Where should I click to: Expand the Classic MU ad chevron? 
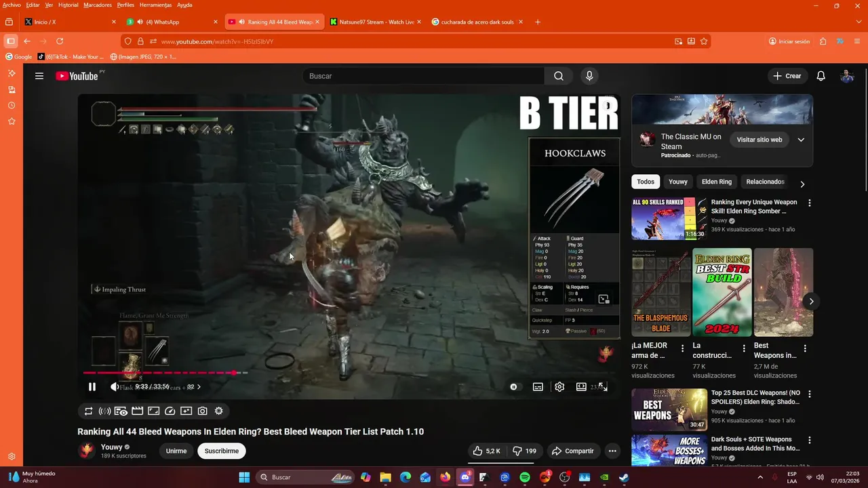[801, 140]
